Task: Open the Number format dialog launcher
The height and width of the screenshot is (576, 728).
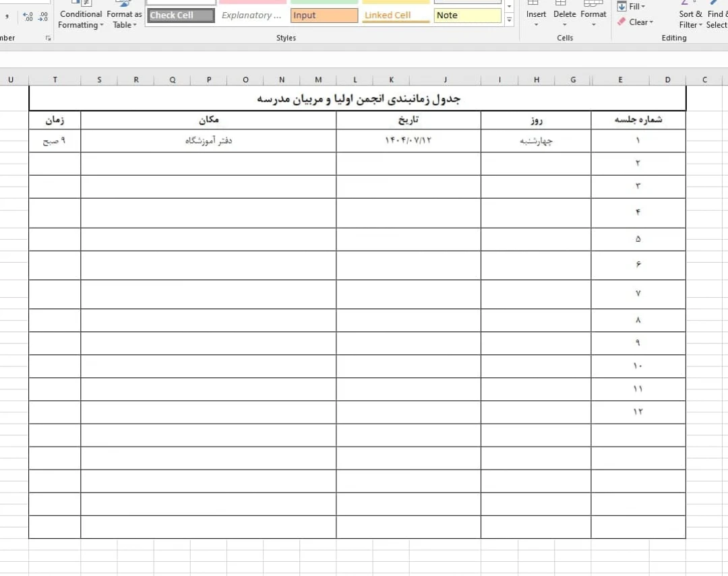Action: (x=48, y=38)
